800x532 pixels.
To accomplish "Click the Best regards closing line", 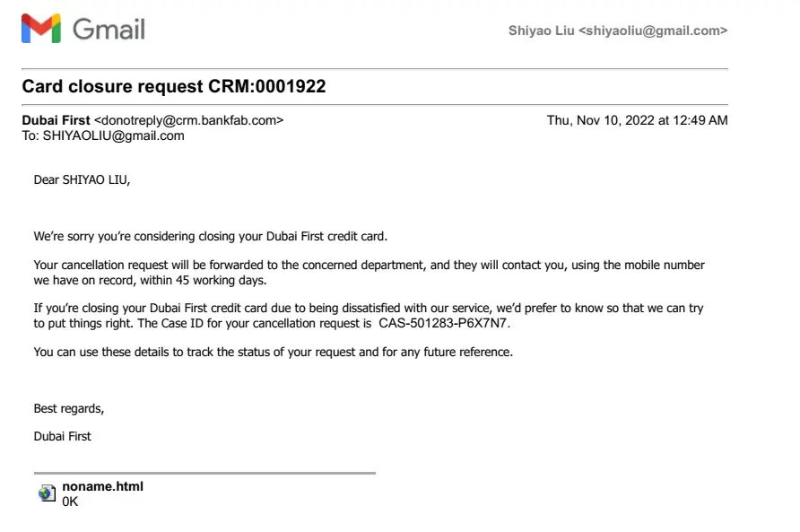I will coord(69,408).
